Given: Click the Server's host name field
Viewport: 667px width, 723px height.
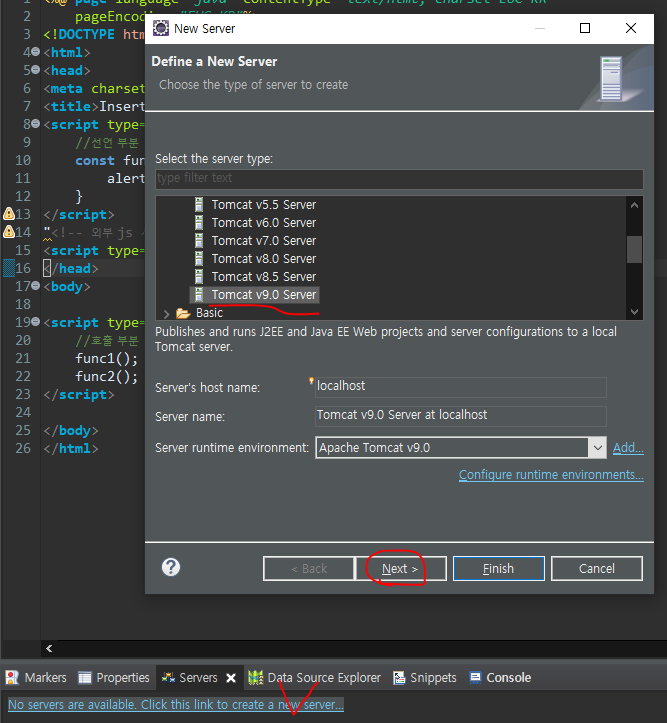Looking at the screenshot, I should pos(460,387).
